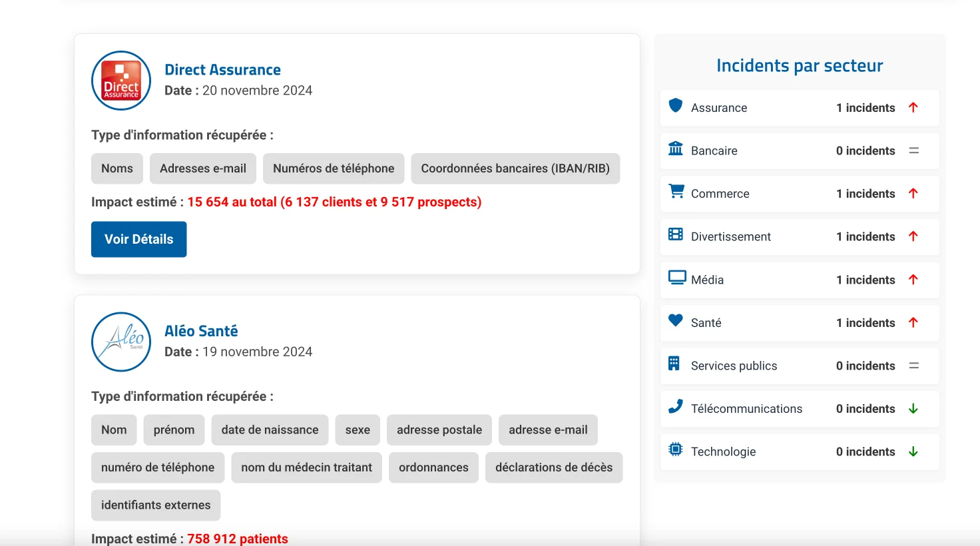Click the red up arrow for Commerce

(913, 194)
